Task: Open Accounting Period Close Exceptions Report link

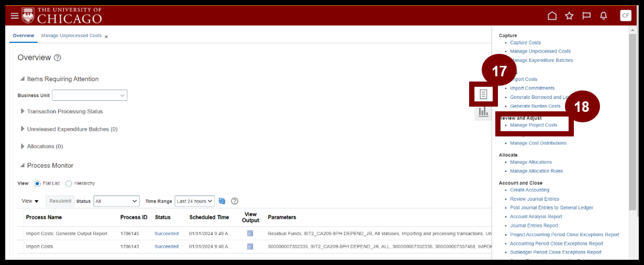Action: tap(557, 244)
